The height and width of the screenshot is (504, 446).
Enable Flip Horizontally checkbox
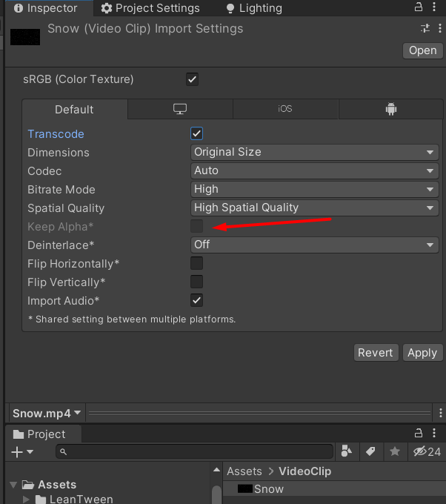point(196,263)
